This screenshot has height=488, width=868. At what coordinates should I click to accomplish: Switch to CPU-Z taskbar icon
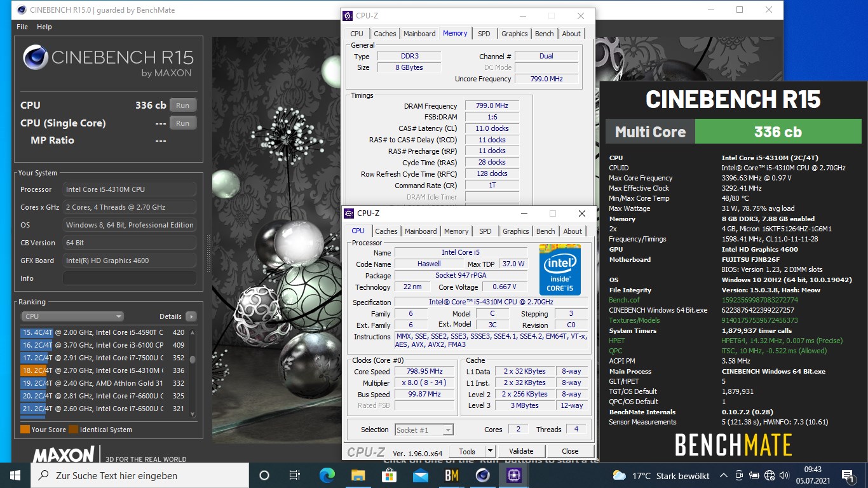click(513, 475)
